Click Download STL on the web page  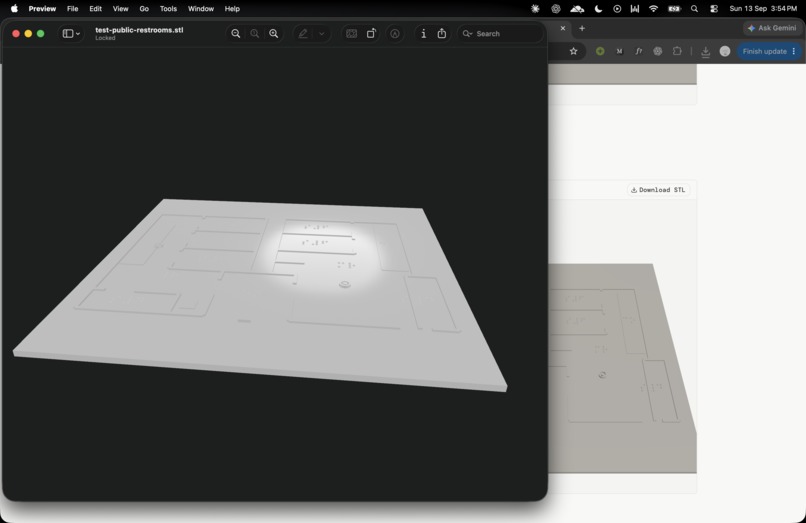click(x=658, y=190)
